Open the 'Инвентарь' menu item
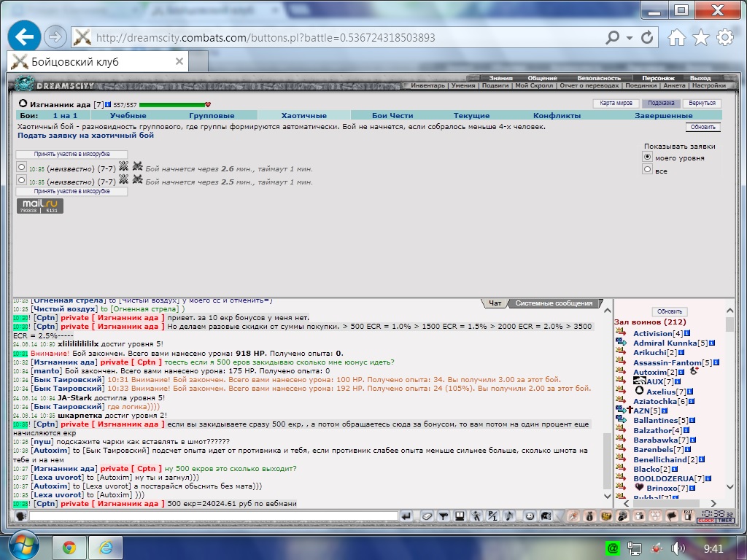 click(x=427, y=86)
